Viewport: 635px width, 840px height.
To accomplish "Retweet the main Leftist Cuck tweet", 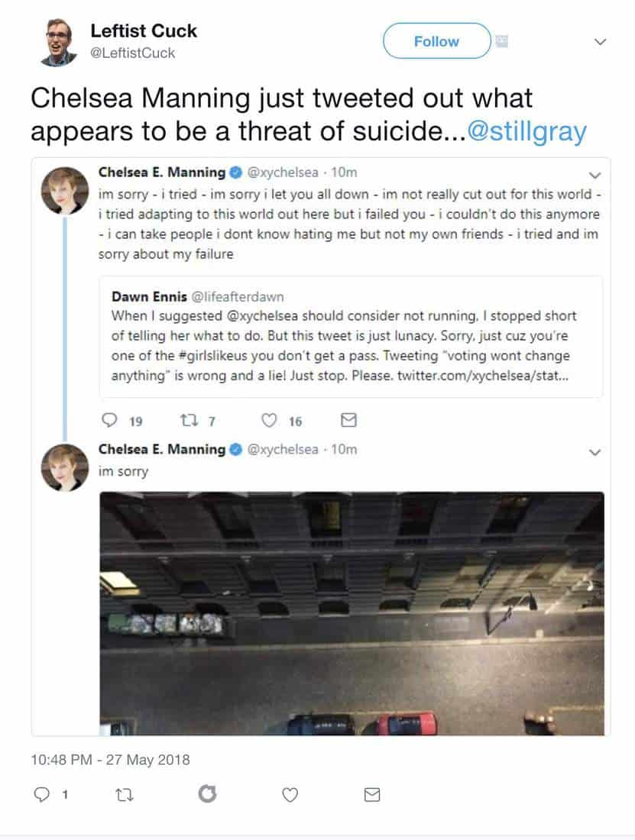I will [x=123, y=795].
